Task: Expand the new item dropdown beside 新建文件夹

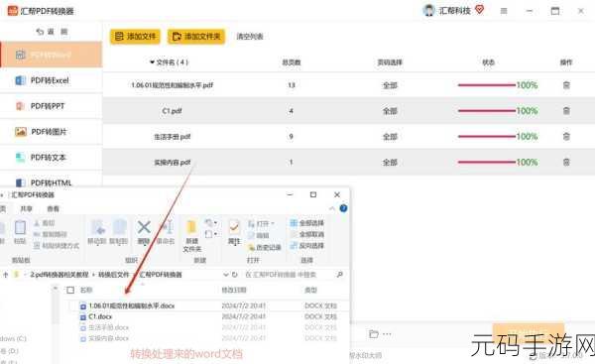Action: (211, 223)
